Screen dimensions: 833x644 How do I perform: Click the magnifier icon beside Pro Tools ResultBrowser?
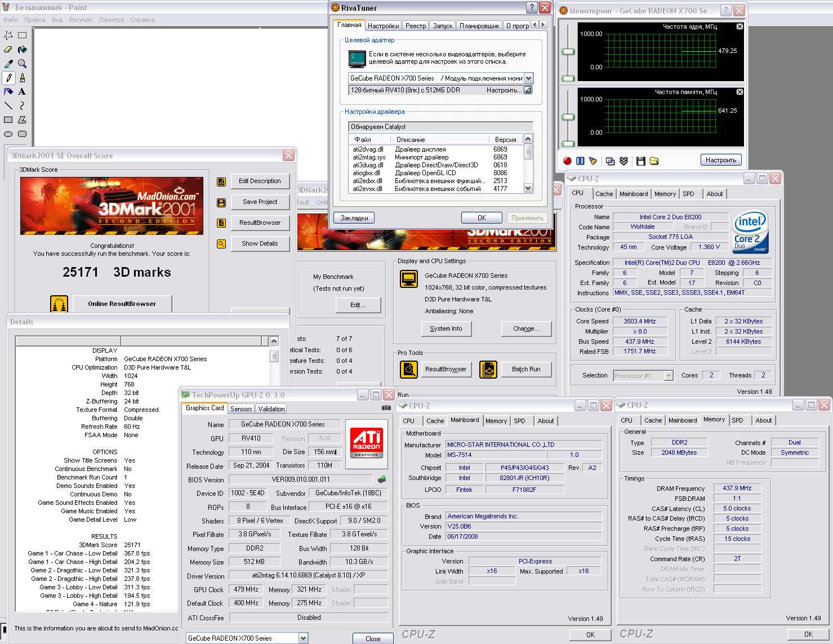pyautogui.click(x=409, y=370)
